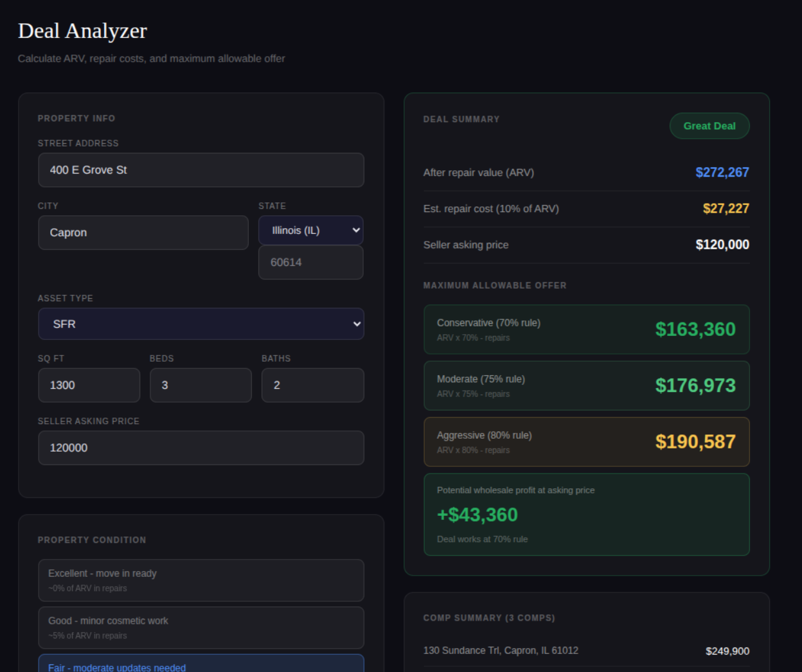Click the $190,587 aggressive offer amount
Image resolution: width=802 pixels, height=672 pixels.
click(695, 441)
